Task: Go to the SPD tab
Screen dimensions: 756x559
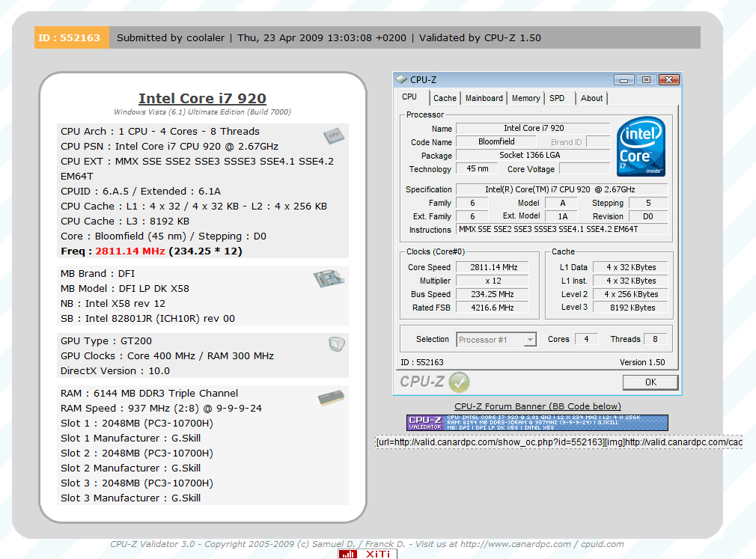Action: click(557, 98)
